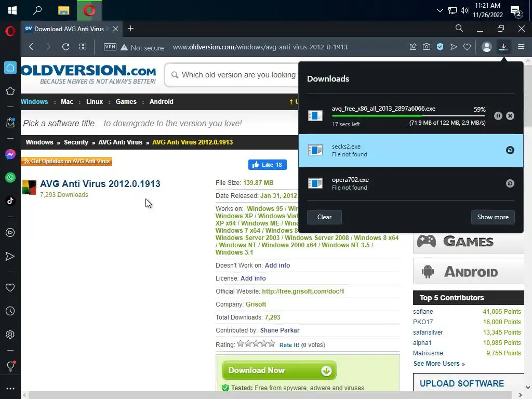Viewport: 532px width, 399px height.
Task: Open a new tab with plus button
Action: [130, 29]
